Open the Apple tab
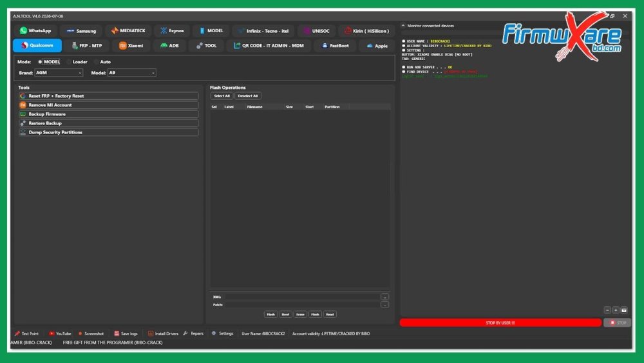The width and height of the screenshot is (644, 363). (377, 46)
